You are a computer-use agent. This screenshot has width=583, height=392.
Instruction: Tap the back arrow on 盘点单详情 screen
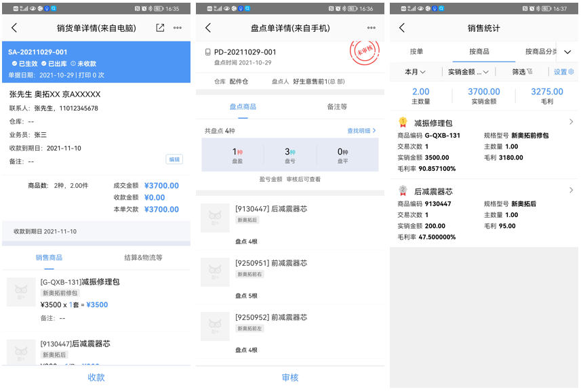coord(208,28)
